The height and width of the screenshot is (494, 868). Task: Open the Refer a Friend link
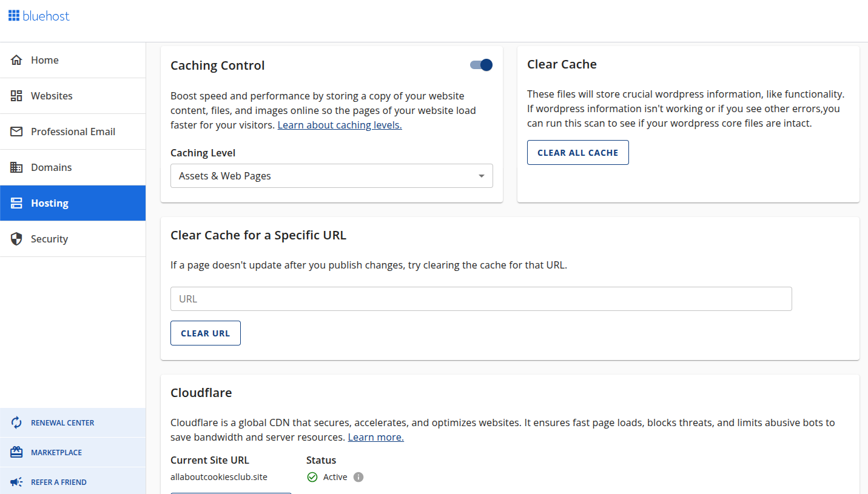coord(73,482)
